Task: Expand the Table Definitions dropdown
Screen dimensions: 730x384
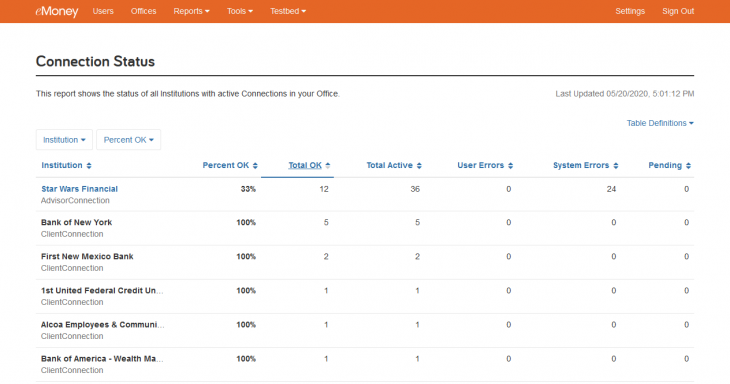Action: (x=660, y=123)
